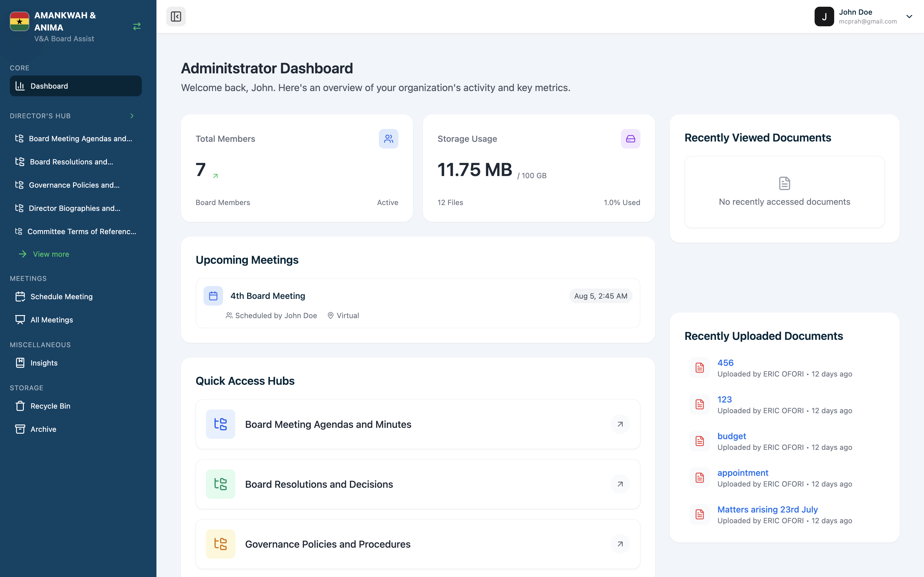This screenshot has width=924, height=577.
Task: Open Schedule Meeting from sidebar
Action: click(x=61, y=296)
